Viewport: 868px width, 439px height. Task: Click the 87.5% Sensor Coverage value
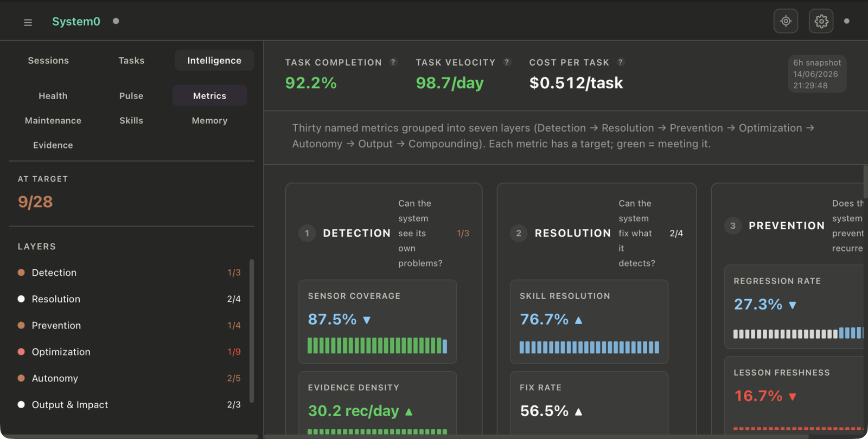332,319
